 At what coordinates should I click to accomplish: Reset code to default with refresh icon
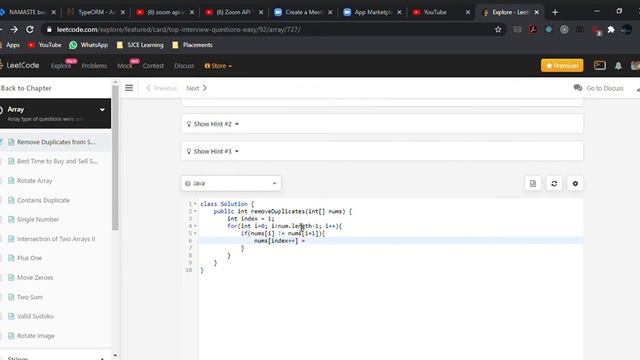pos(554,183)
